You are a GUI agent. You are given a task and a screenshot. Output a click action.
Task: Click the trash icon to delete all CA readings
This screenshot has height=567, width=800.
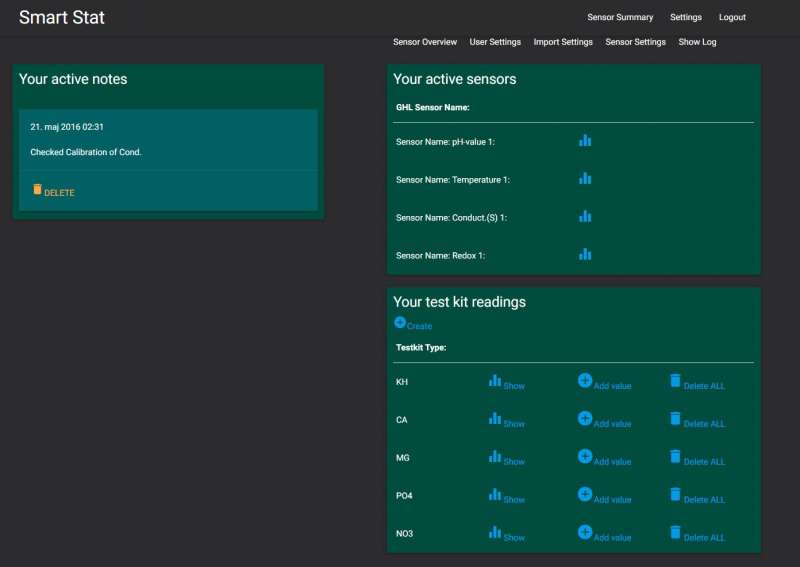click(x=675, y=418)
